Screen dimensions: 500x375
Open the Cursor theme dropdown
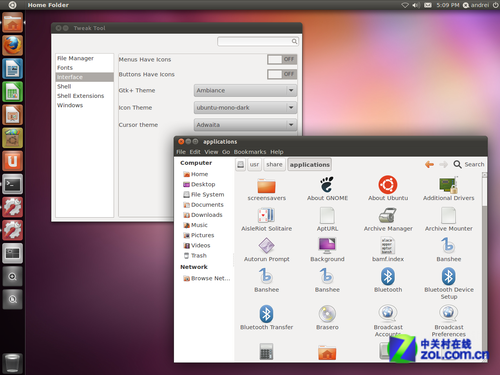click(x=245, y=125)
